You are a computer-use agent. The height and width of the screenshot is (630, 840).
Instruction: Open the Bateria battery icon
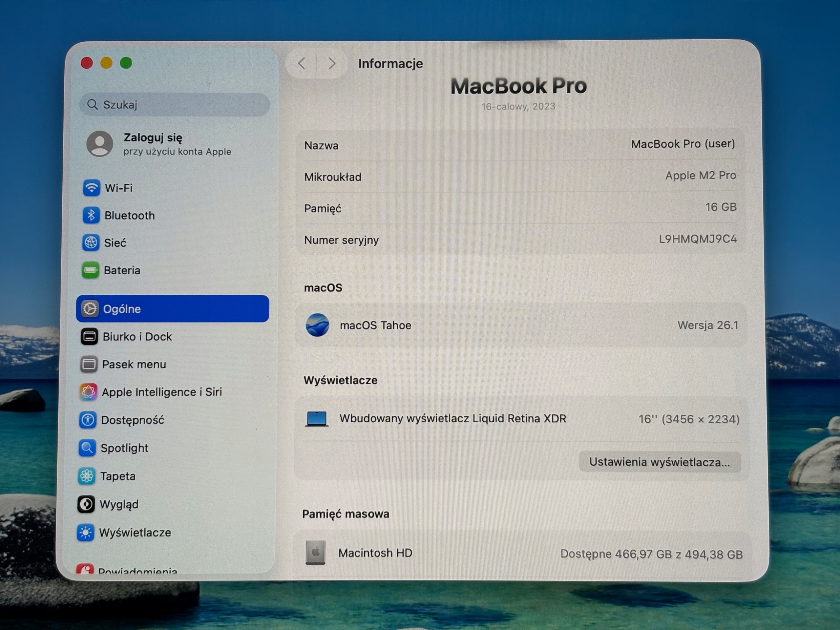pyautogui.click(x=90, y=270)
